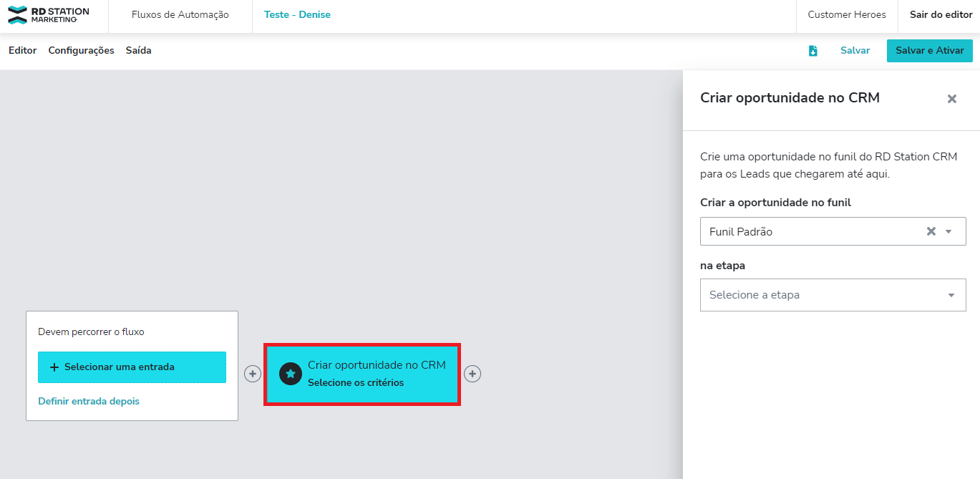Open Fluxos de Automação in header
The width and height of the screenshot is (980, 479).
pos(180,15)
